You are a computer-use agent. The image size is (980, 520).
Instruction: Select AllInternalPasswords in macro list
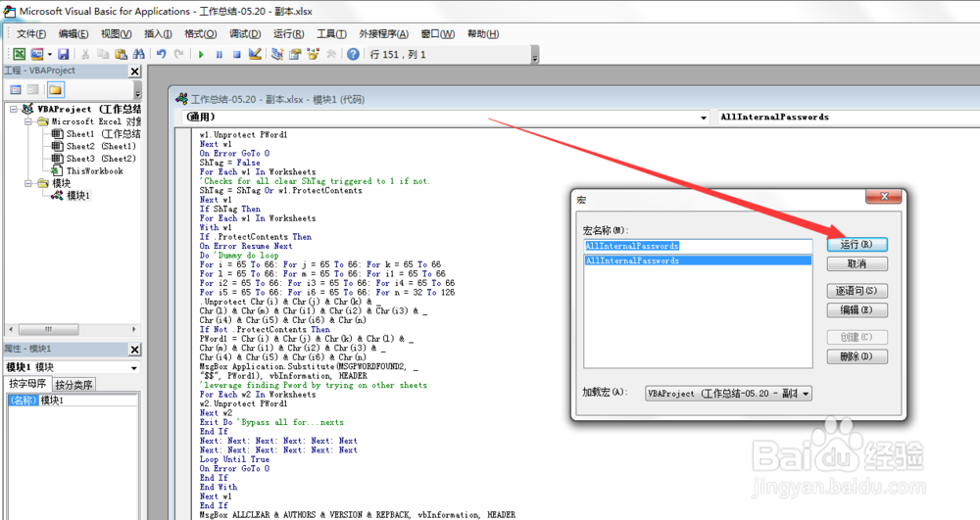coord(698,260)
